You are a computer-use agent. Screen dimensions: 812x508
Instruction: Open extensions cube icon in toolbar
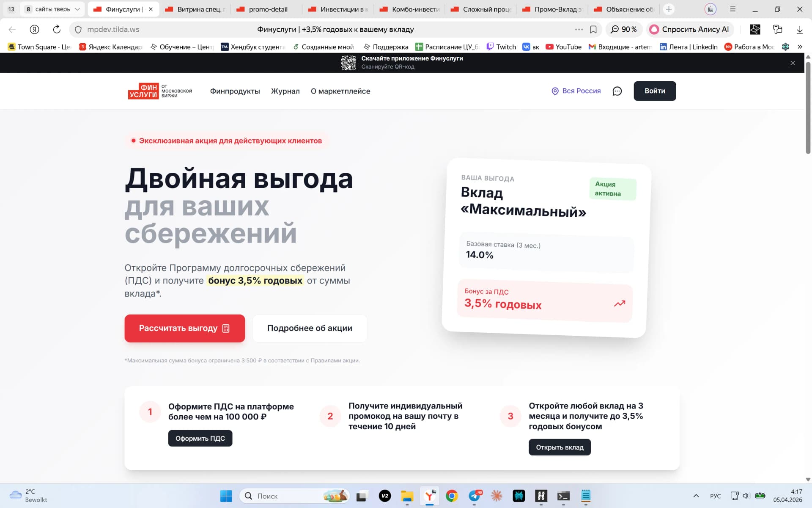(755, 29)
